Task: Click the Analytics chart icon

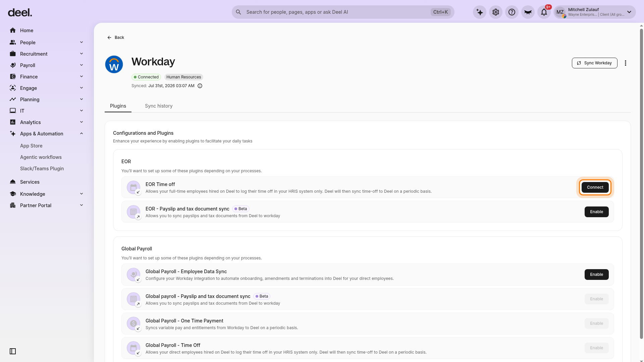Action: 13,122
